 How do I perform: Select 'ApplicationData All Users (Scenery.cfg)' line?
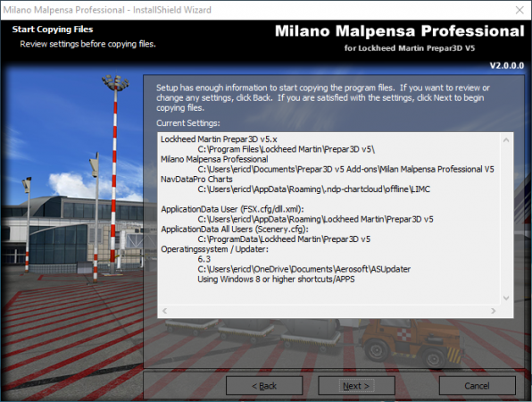tap(235, 230)
